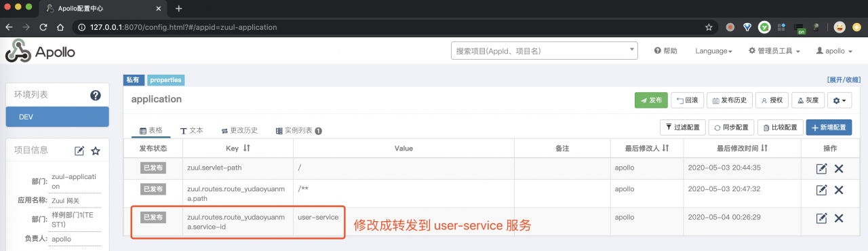The image size is (868, 251).
Task: Open the apollo user dropdown
Action: [833, 51]
